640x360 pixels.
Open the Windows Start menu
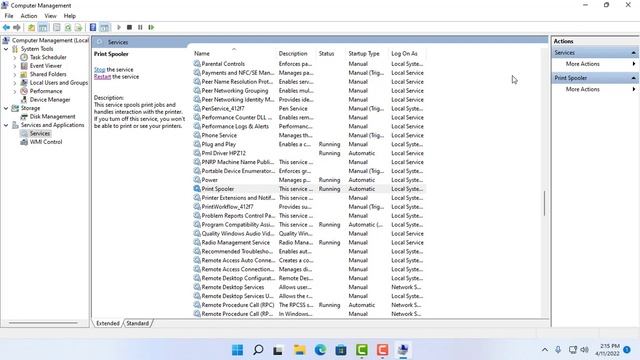tap(237, 350)
